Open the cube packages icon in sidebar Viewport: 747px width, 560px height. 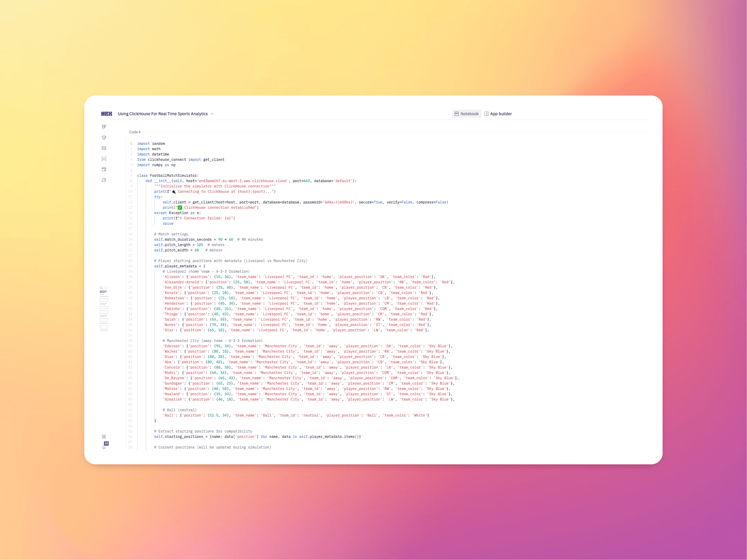coord(104,137)
